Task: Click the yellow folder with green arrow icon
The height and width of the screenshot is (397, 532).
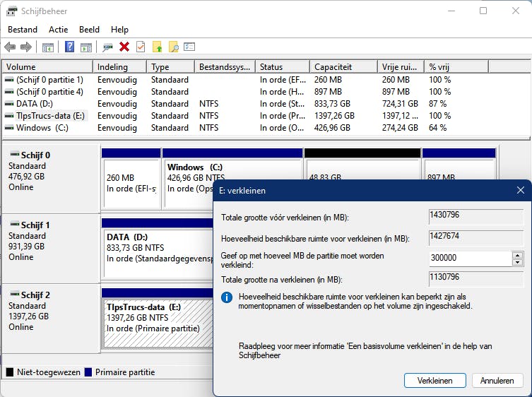Action: [158, 47]
